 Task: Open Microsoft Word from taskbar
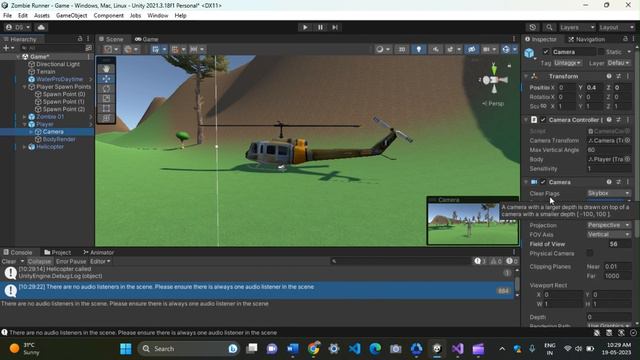point(293,349)
